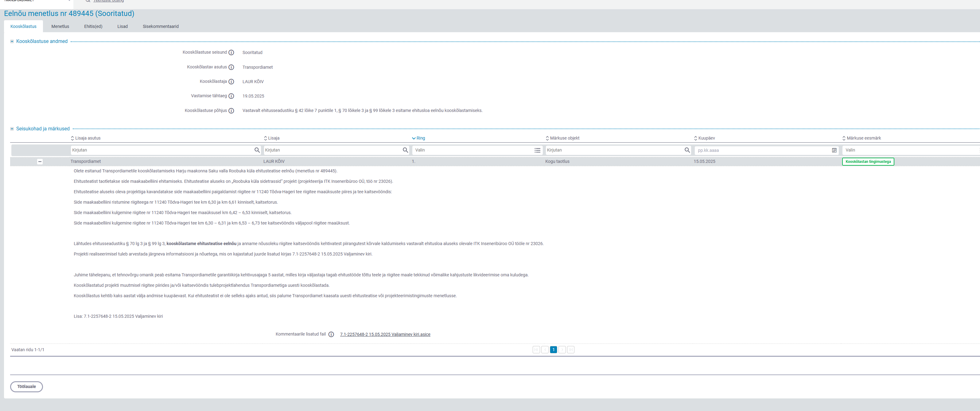Viewport: 980px width, 411px height.
Task: Select page 1 in pagination
Action: tap(554, 350)
